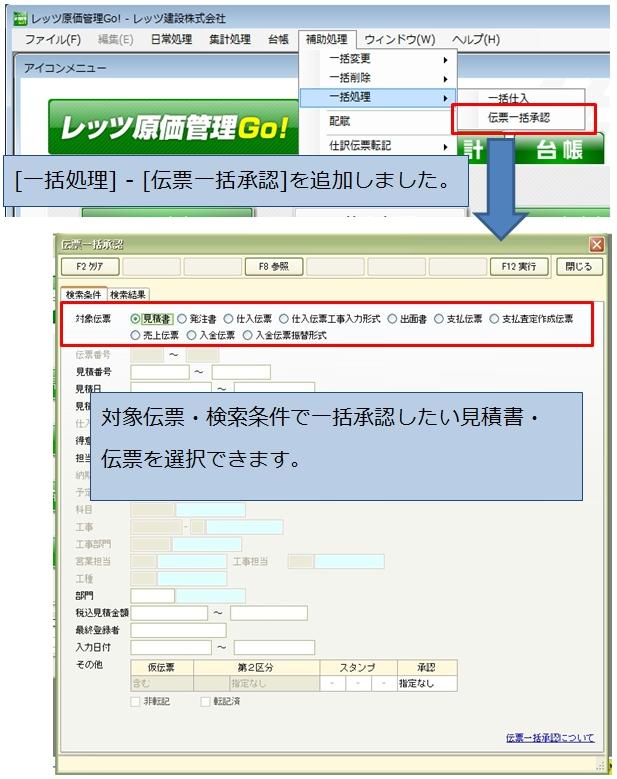Toggle the 転記済 checkbox

click(x=205, y=701)
